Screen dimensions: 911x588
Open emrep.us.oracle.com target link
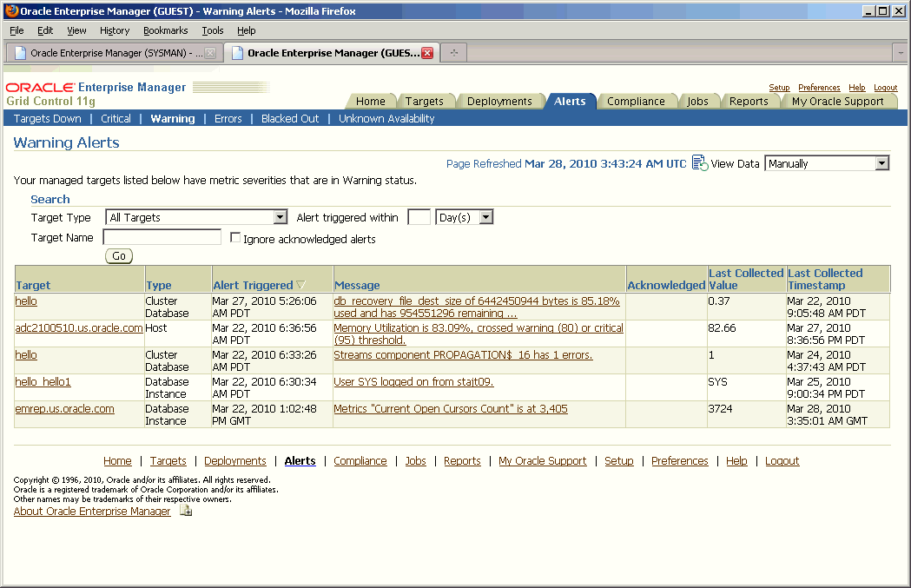tap(64, 408)
